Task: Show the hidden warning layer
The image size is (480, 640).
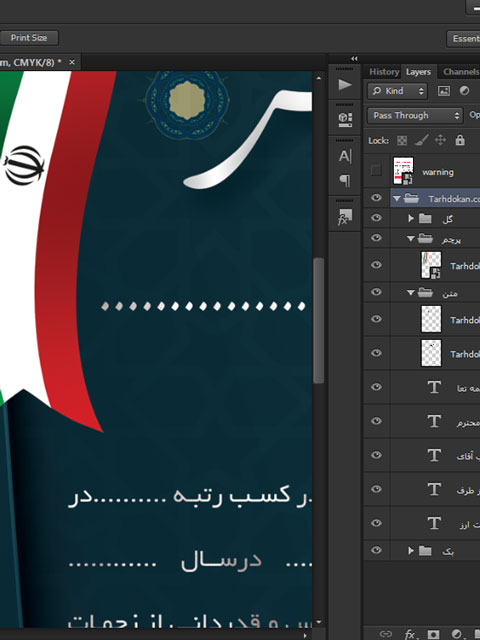Action: (376, 170)
